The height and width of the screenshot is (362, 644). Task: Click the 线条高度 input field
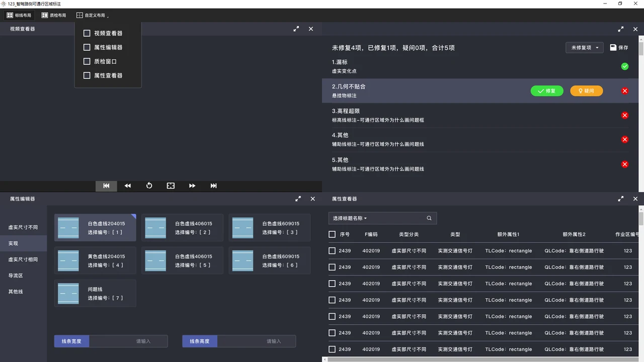point(256,341)
